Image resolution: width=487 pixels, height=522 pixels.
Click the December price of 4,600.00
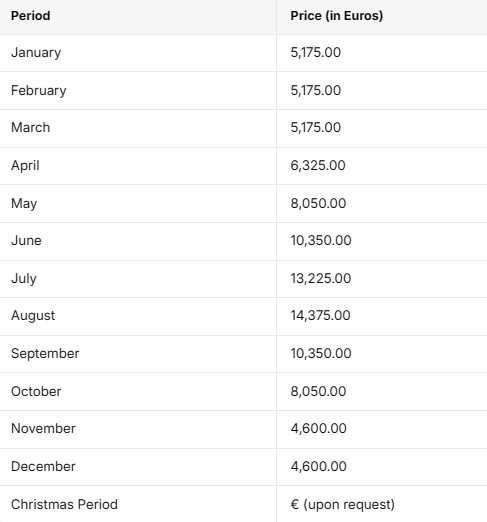[x=318, y=466]
